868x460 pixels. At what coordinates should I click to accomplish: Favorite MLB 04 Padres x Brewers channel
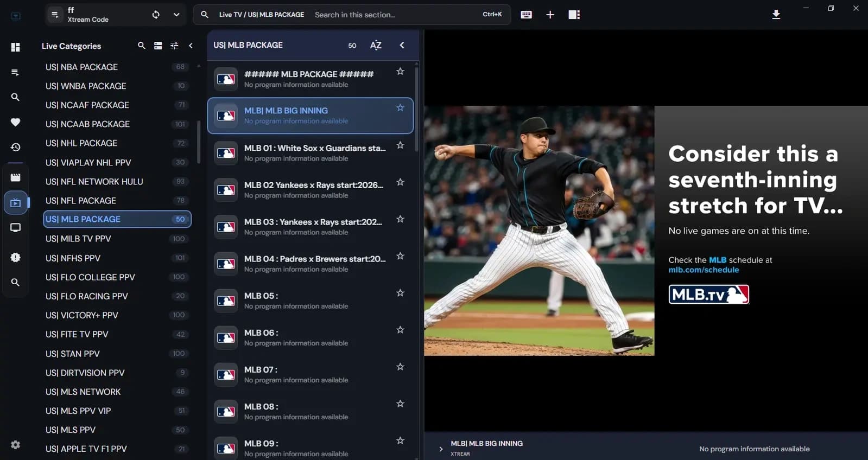(x=400, y=255)
